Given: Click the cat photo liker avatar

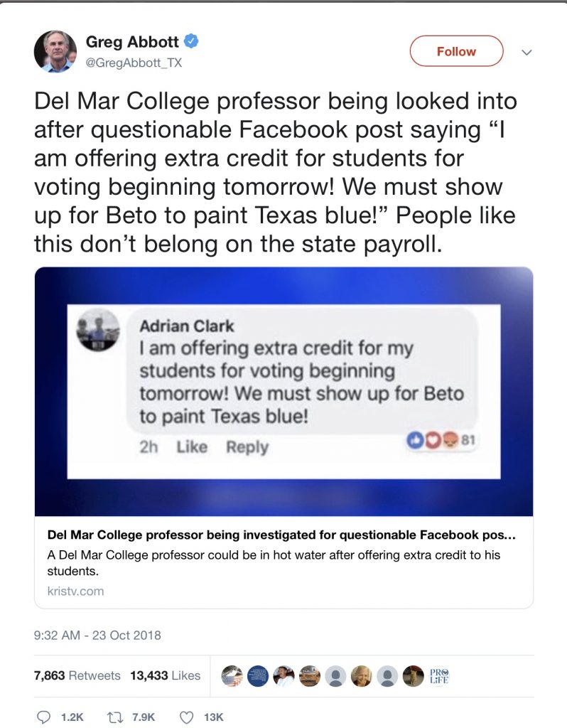Looking at the screenshot, I should [x=414, y=675].
